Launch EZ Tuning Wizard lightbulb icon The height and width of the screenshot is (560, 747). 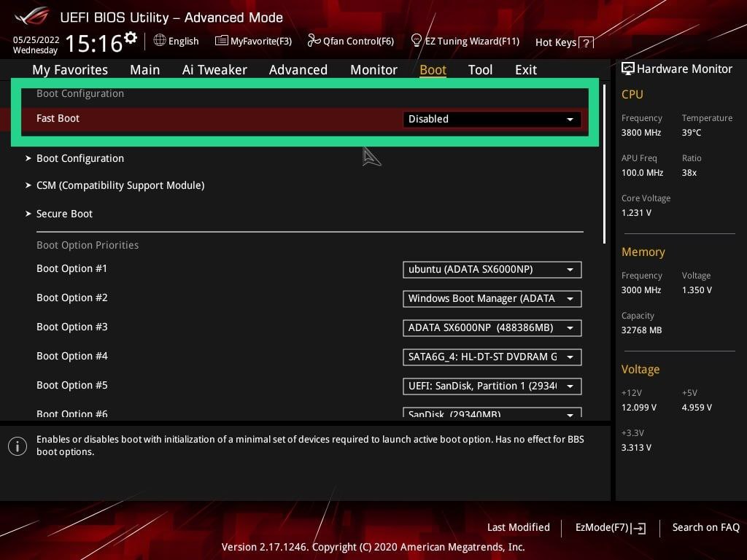417,40
